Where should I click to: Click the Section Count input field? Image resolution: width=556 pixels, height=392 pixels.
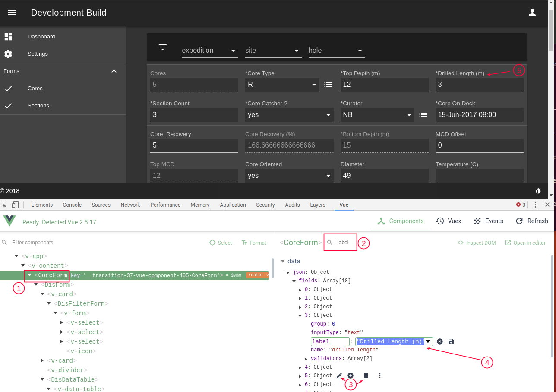[194, 115]
